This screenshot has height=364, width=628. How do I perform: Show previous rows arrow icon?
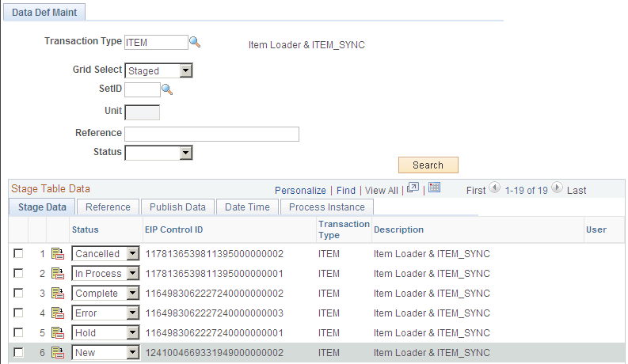coord(495,188)
